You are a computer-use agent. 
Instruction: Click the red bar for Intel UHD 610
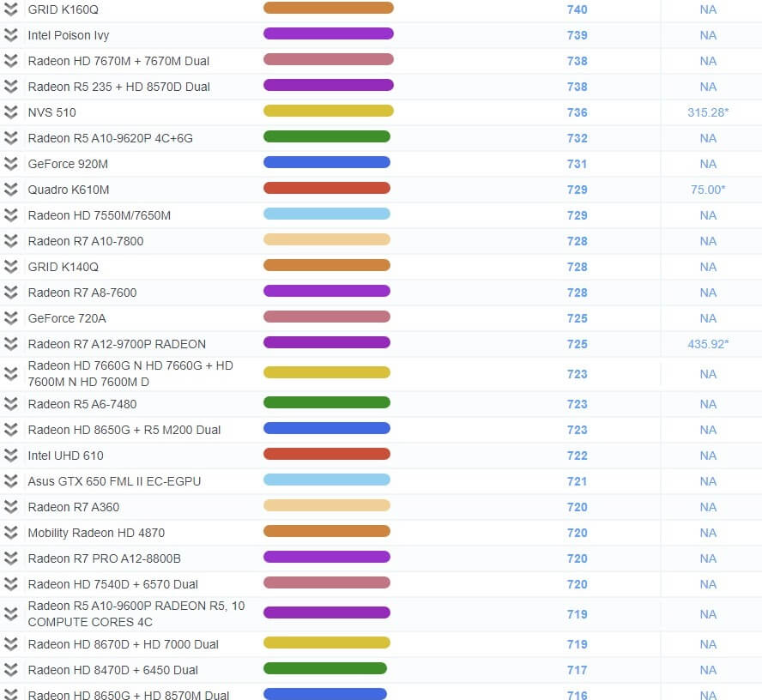click(327, 454)
